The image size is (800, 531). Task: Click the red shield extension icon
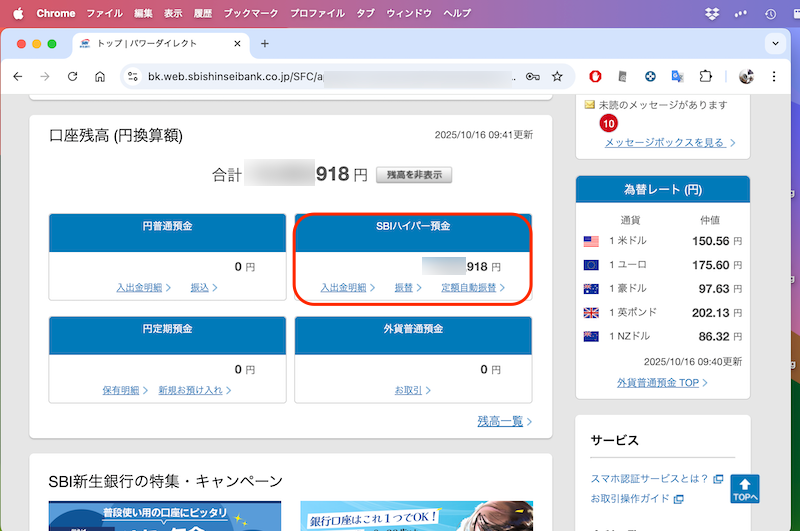594,76
